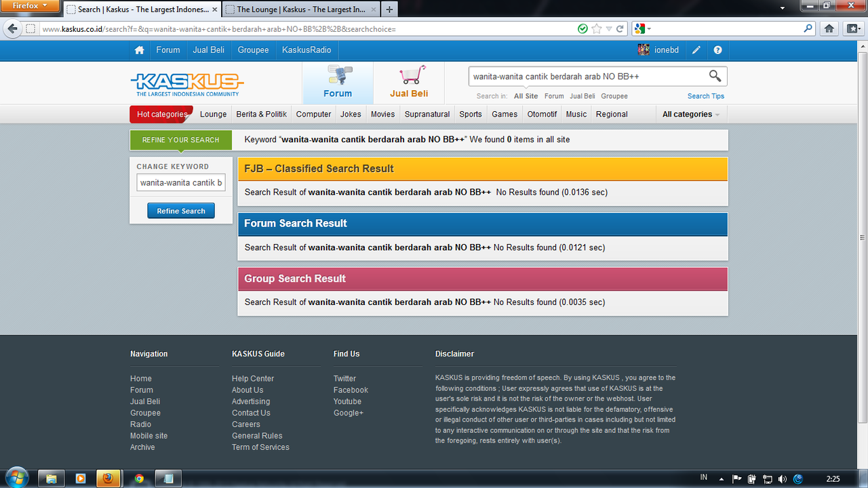Click the green checkmark safety icon in address bar
The height and width of the screenshot is (488, 868).
pos(583,29)
